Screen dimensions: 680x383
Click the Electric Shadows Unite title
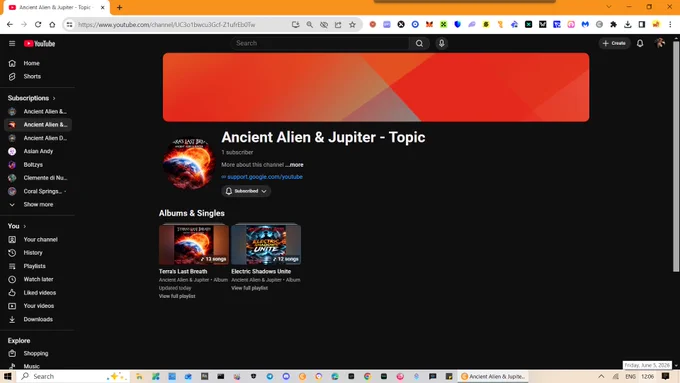coord(261,272)
